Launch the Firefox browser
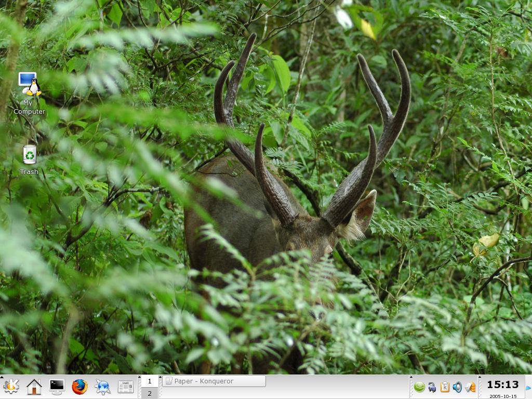 tap(79, 387)
